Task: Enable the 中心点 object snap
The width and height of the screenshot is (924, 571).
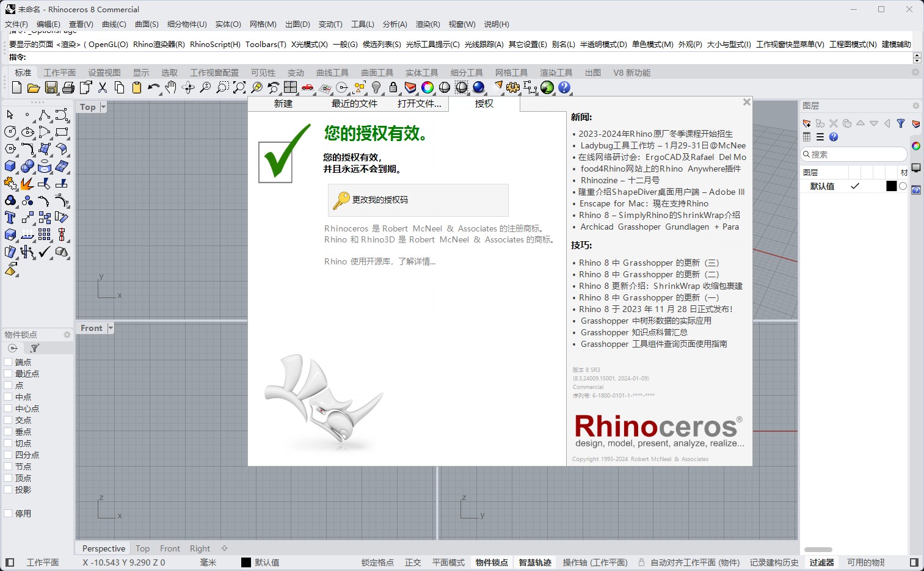Action: [x=8, y=409]
